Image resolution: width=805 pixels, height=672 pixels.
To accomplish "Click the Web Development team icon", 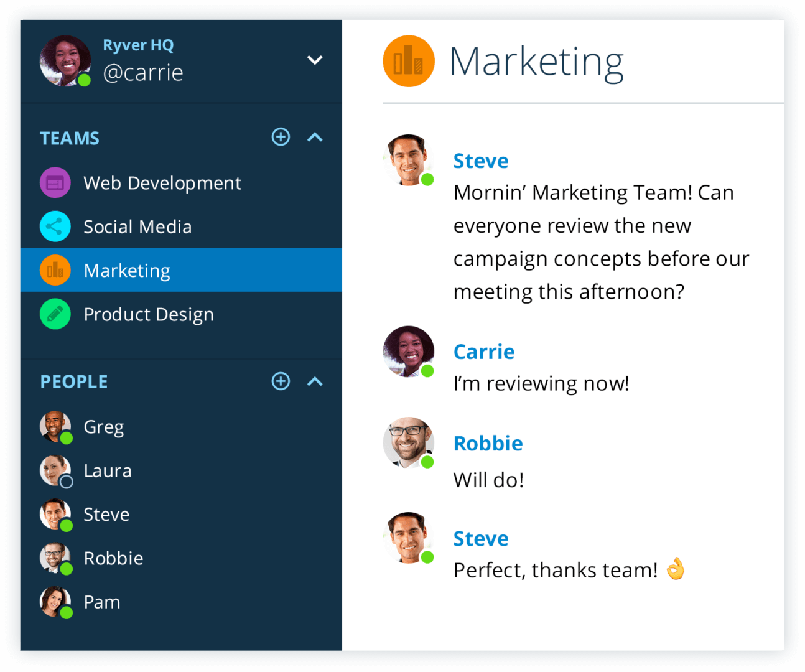I will click(x=55, y=182).
